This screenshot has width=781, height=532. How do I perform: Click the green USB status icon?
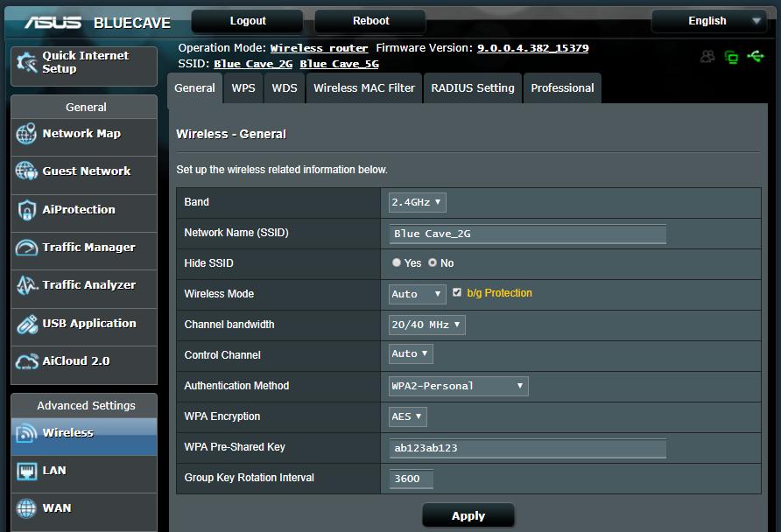[755, 56]
